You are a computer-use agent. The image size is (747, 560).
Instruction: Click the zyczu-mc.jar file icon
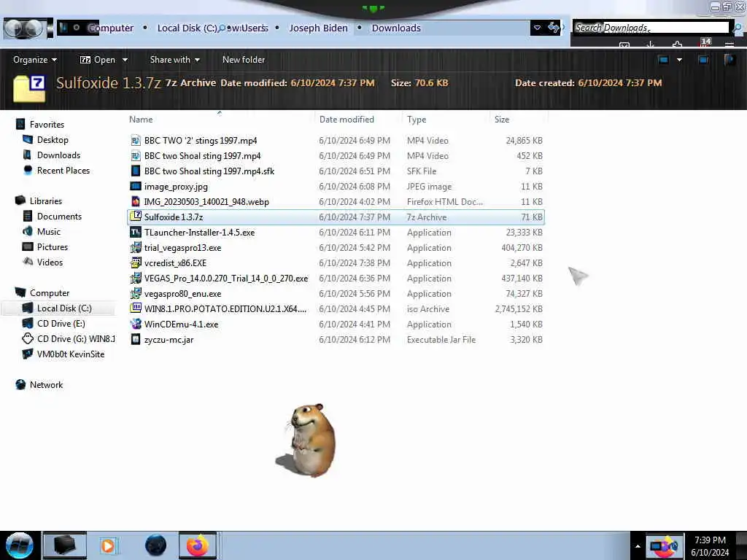click(136, 339)
